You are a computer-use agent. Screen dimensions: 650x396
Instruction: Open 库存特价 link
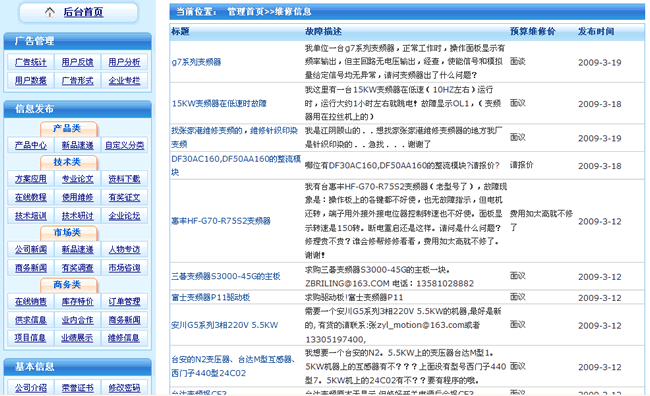(78, 301)
